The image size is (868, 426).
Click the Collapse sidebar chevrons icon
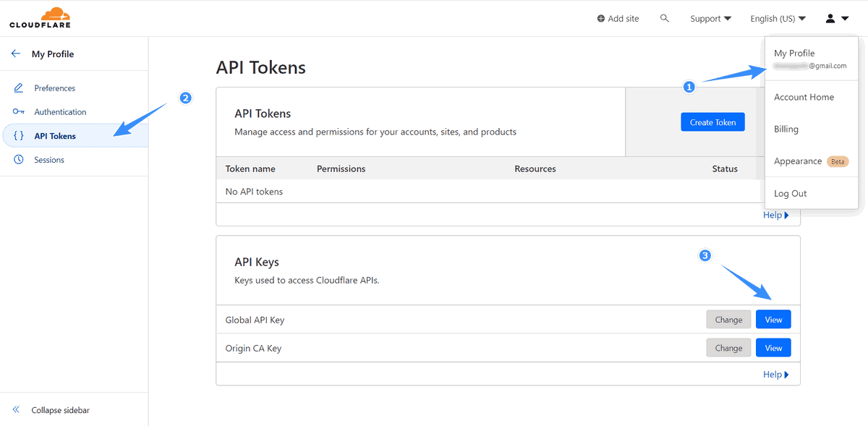[17, 410]
